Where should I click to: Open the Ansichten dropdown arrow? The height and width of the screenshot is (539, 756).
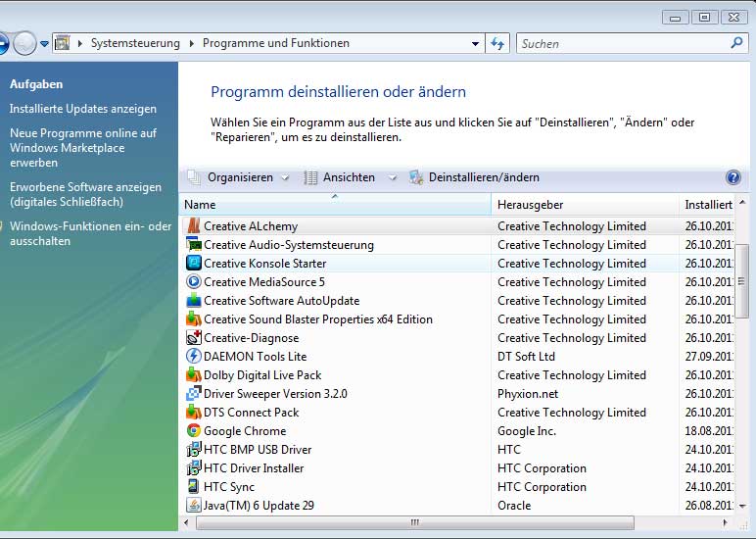click(x=393, y=177)
